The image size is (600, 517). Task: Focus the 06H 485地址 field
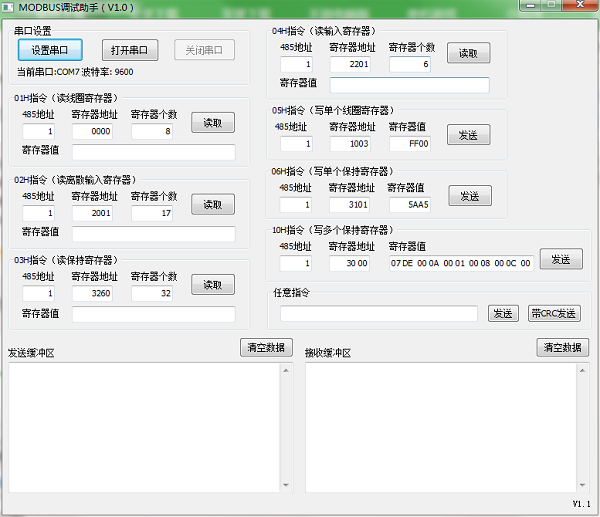point(296,204)
